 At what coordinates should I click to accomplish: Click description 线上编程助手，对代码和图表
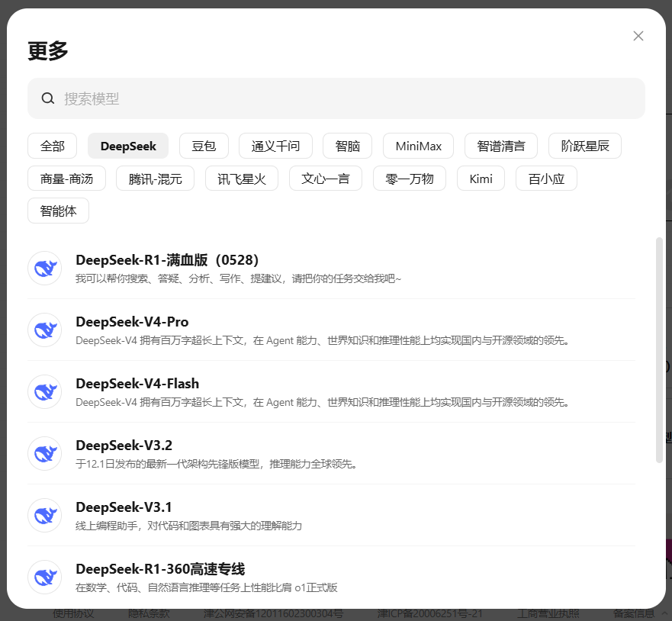tap(188, 526)
